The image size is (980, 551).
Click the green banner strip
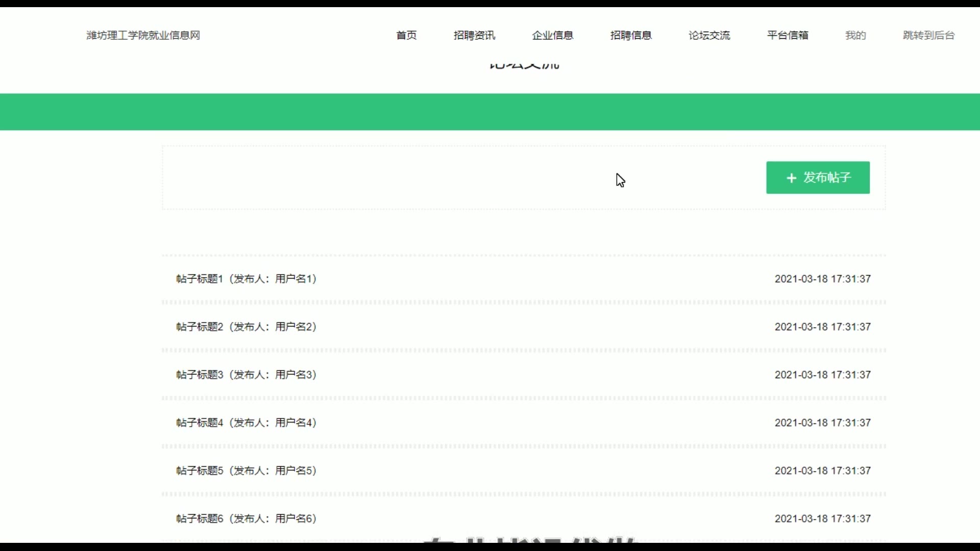click(x=490, y=112)
